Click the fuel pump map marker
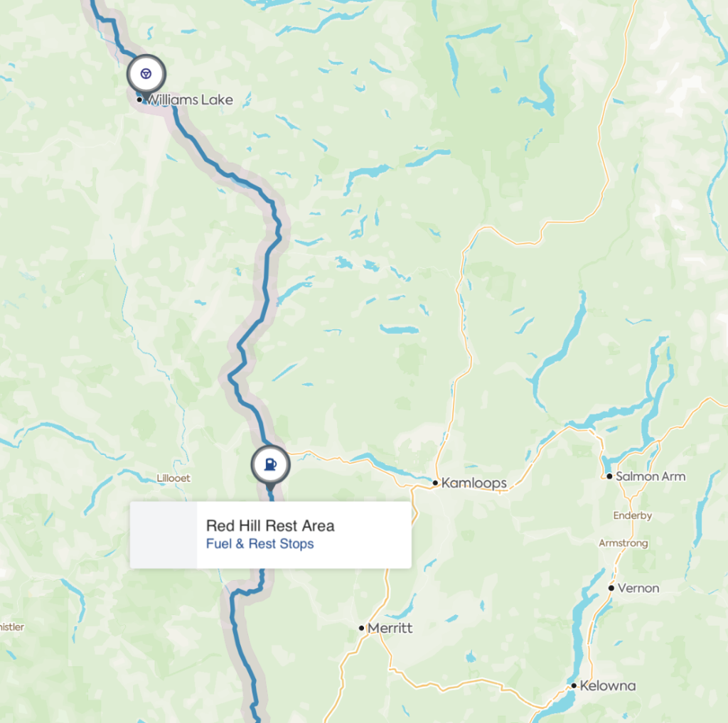728x723 pixels. click(x=271, y=464)
